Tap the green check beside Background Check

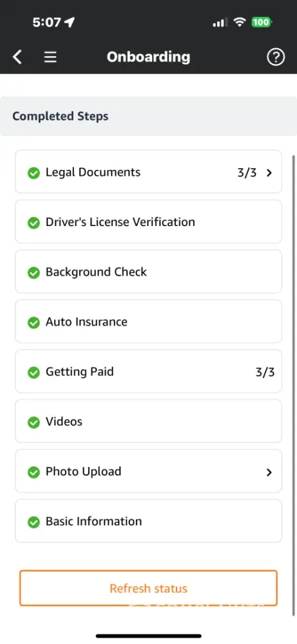[34, 272]
